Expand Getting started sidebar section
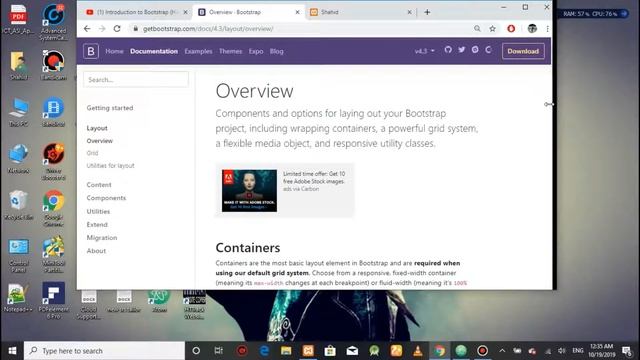Viewport: 640px width, 360px height. [110, 108]
